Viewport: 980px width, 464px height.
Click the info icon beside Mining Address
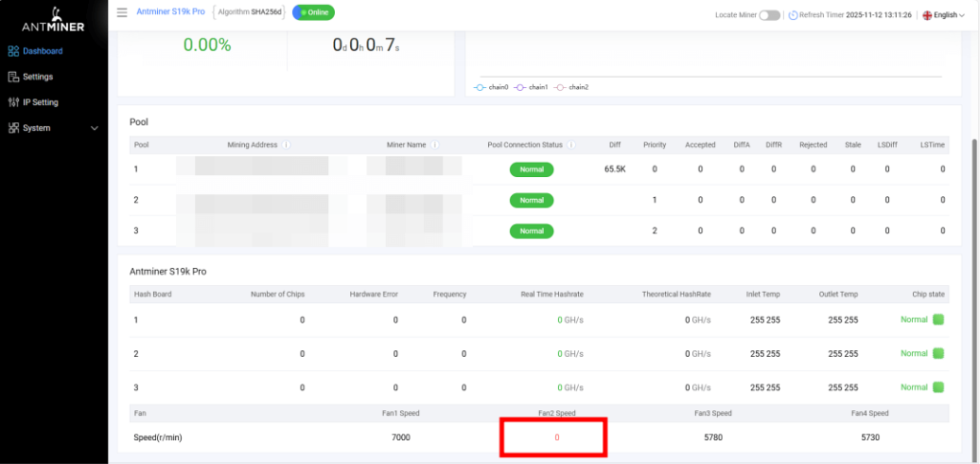286,145
